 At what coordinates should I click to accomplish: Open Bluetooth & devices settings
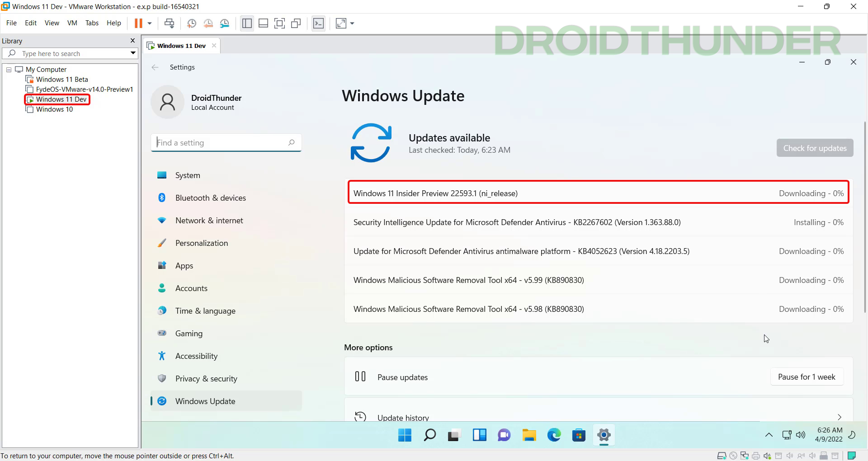(x=226, y=198)
